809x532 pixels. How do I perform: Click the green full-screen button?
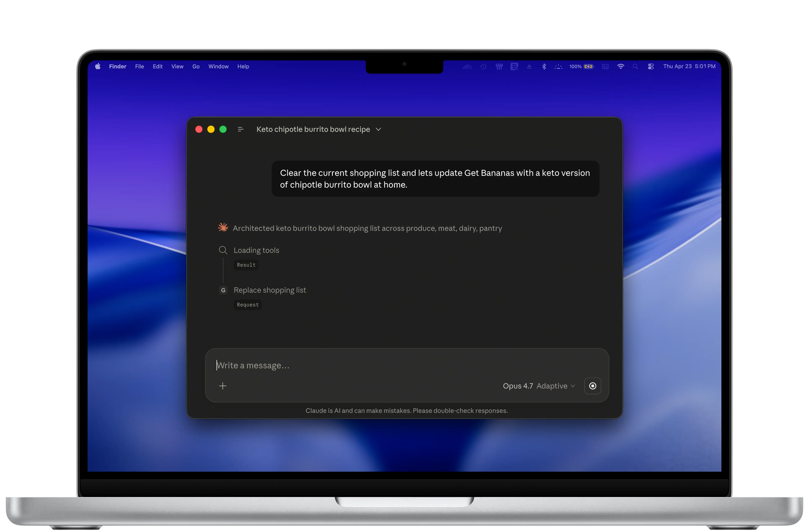pos(223,129)
